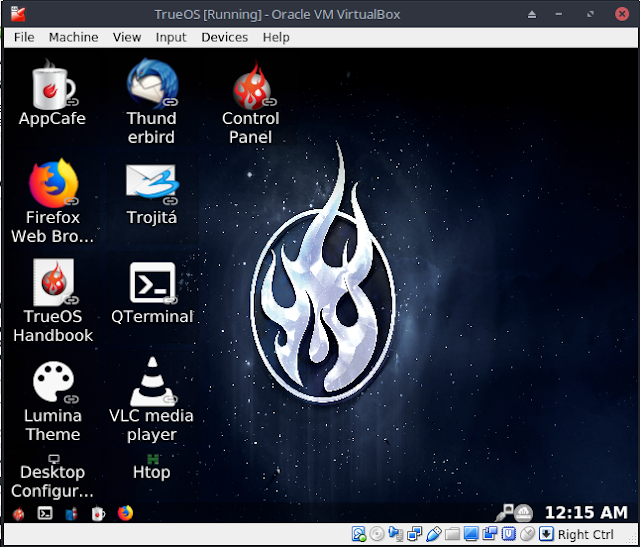Click the keyboard capture arrow icon

[546, 534]
